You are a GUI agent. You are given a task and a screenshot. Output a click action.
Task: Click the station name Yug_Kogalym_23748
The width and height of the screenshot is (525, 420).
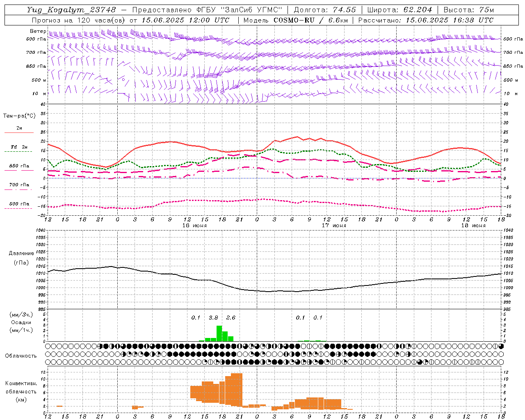click(71, 10)
